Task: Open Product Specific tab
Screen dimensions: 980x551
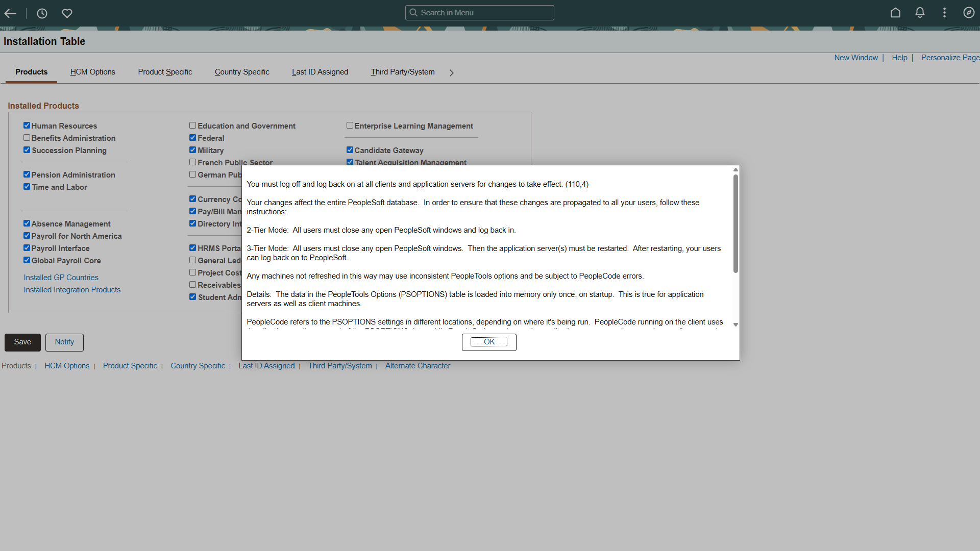Action: 165,72
